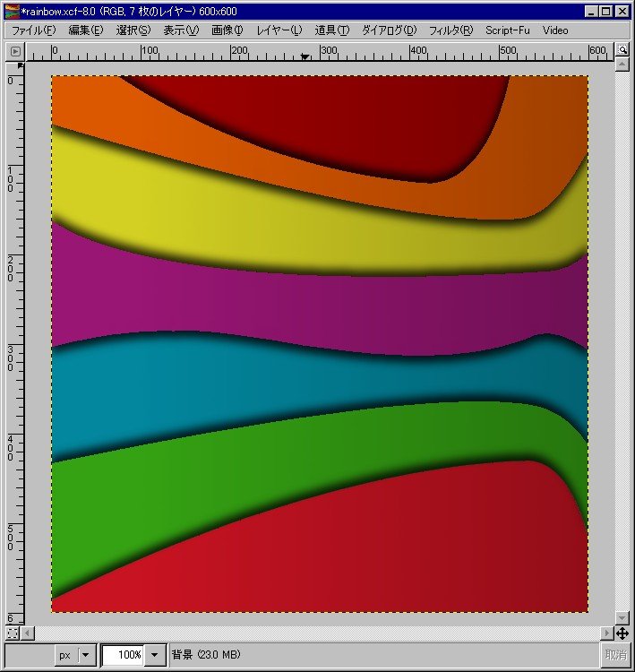Open the 選択(S) menu
The image size is (635, 672).
coord(133,30)
